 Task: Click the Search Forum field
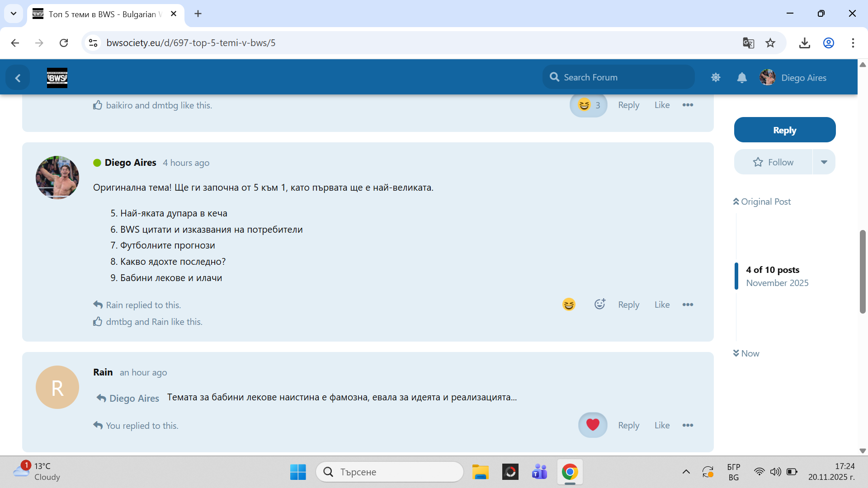click(x=624, y=77)
